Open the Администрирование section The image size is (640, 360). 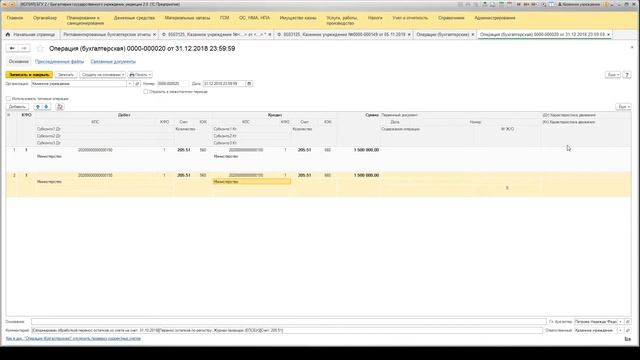[495, 18]
